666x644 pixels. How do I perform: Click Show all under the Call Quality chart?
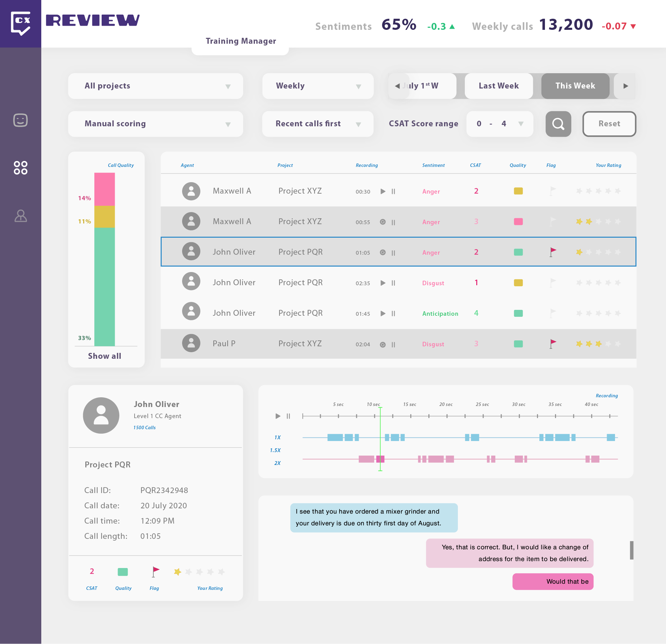104,356
